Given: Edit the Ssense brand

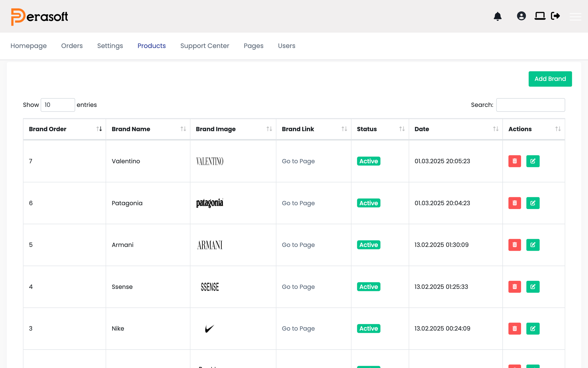Looking at the screenshot, I should coord(533,287).
